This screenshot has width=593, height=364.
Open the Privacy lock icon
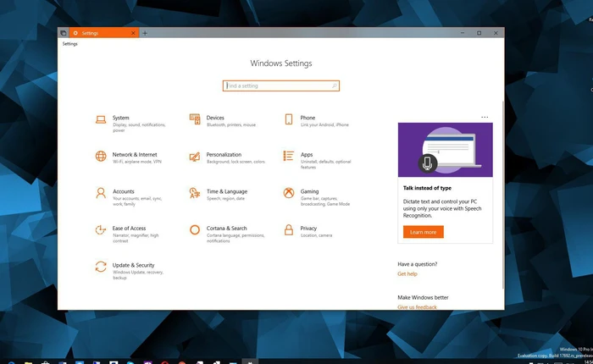(x=289, y=229)
